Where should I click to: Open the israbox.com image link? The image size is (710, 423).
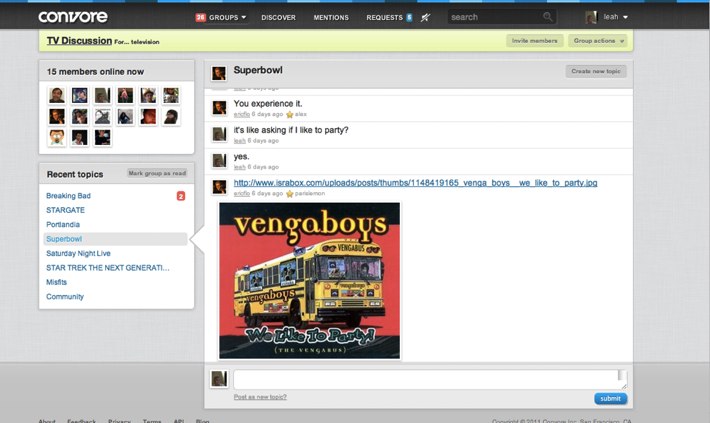tap(415, 183)
